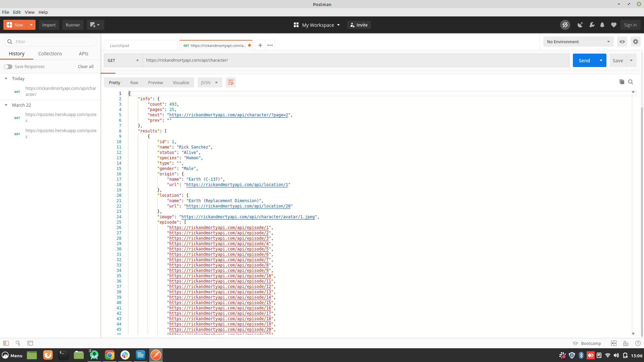
Task: Open Bootcamp in the status bar
Action: coord(587,343)
